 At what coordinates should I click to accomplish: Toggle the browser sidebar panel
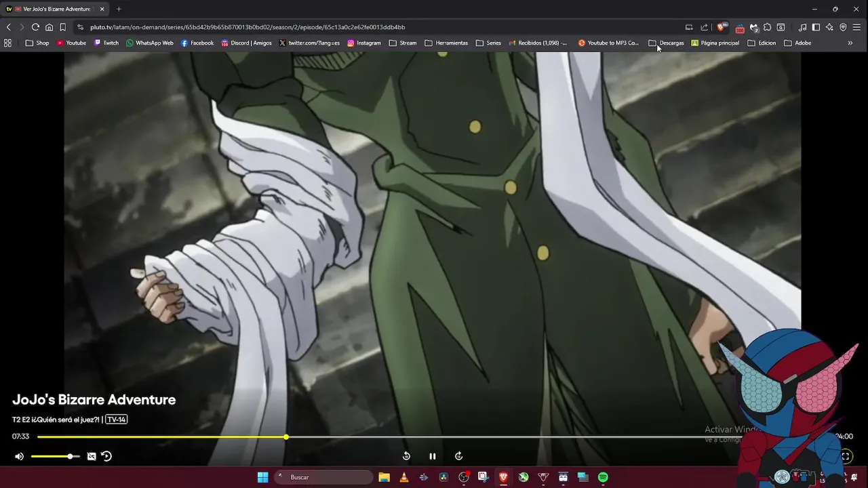pos(816,27)
